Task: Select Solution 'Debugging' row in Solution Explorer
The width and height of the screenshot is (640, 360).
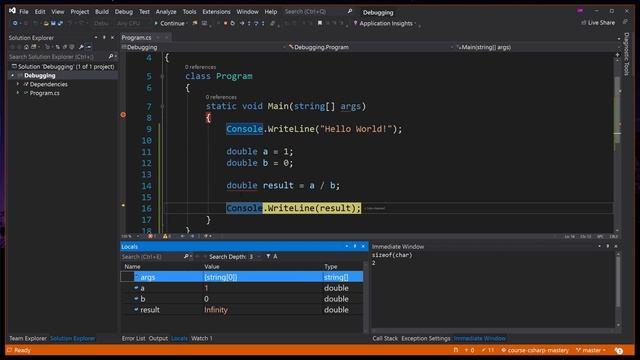Action: [63, 67]
